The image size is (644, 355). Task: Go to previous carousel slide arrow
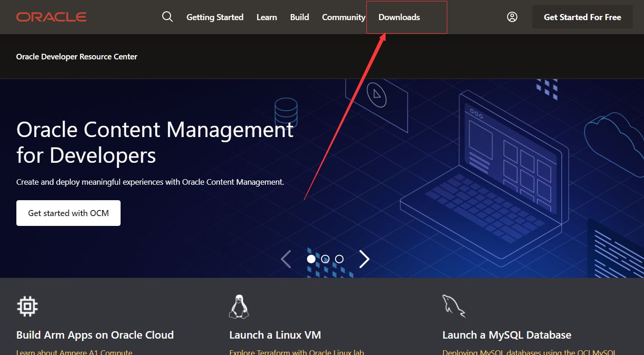tap(286, 259)
